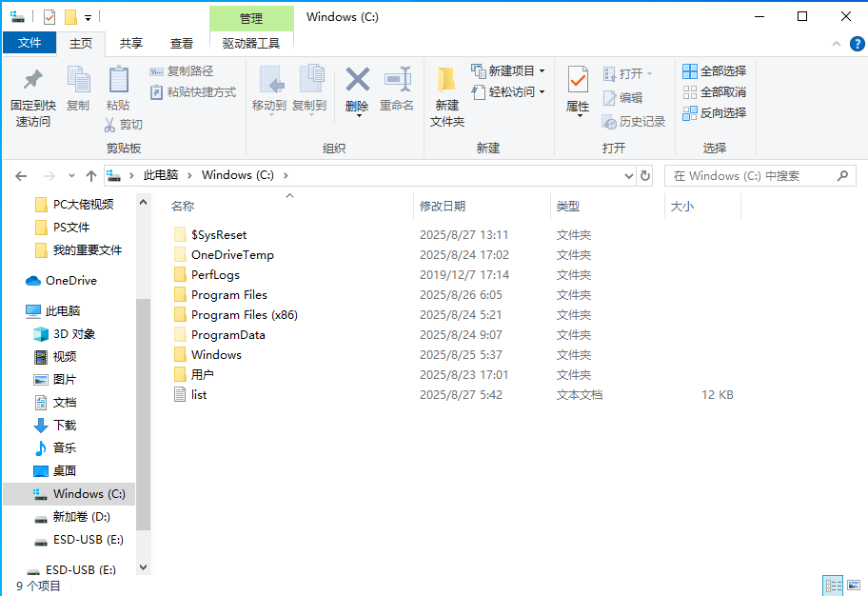Select the 用户 folder
This screenshot has height=596, width=868.
coord(202,374)
